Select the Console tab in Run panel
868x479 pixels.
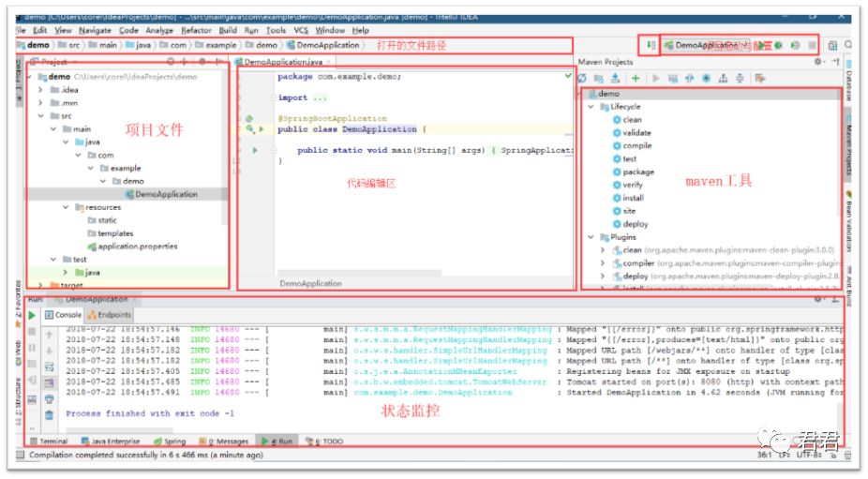pyautogui.click(x=63, y=315)
